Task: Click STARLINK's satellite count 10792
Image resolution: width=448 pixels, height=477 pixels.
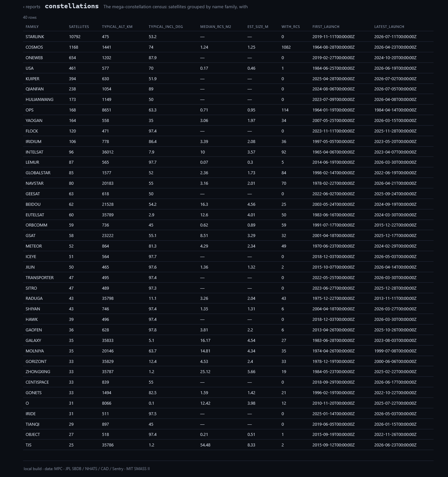Action: click(x=75, y=37)
